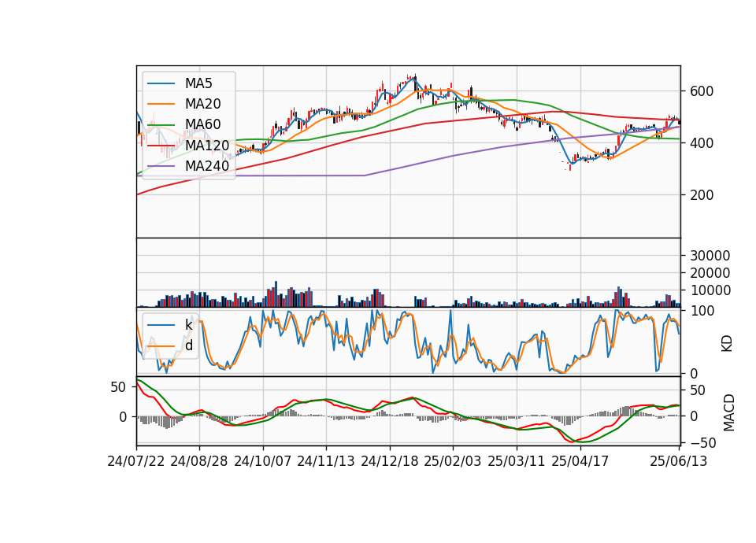Click the purple MA240 legend line sample
The image size is (756, 543).
click(x=161, y=166)
